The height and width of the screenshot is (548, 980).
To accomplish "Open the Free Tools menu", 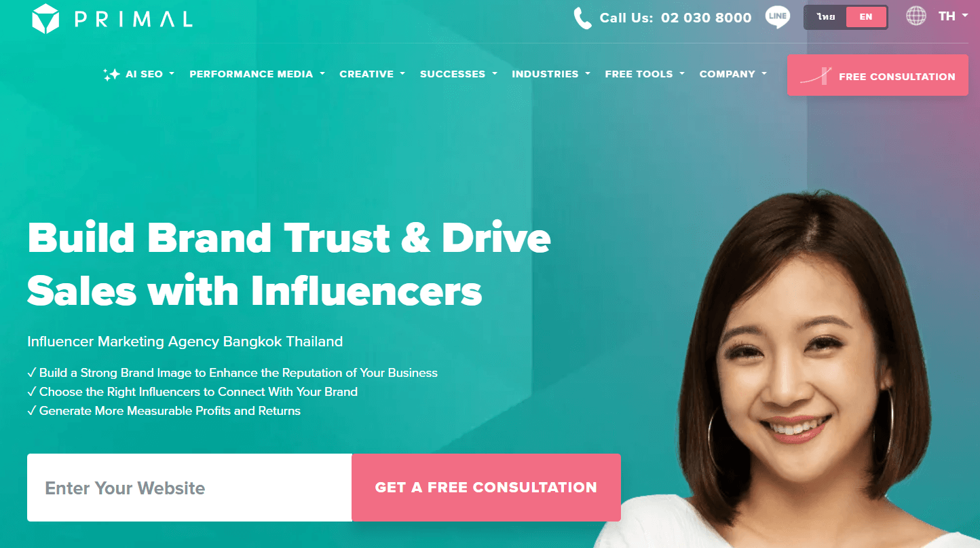I will click(x=645, y=74).
